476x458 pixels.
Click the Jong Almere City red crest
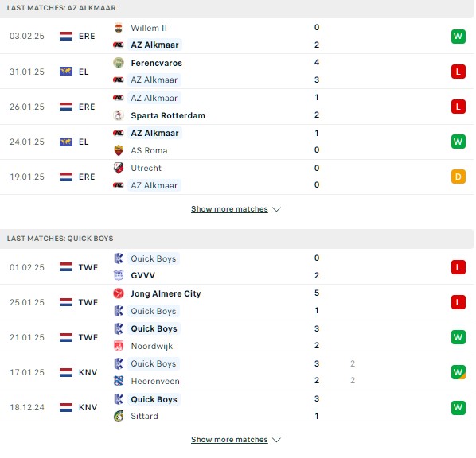pos(119,293)
